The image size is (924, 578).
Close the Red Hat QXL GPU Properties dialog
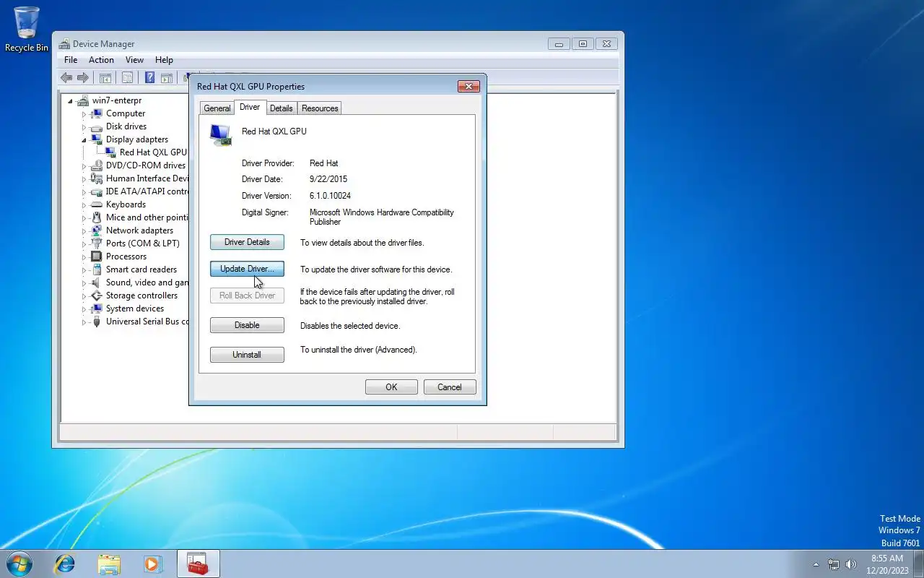click(x=469, y=86)
